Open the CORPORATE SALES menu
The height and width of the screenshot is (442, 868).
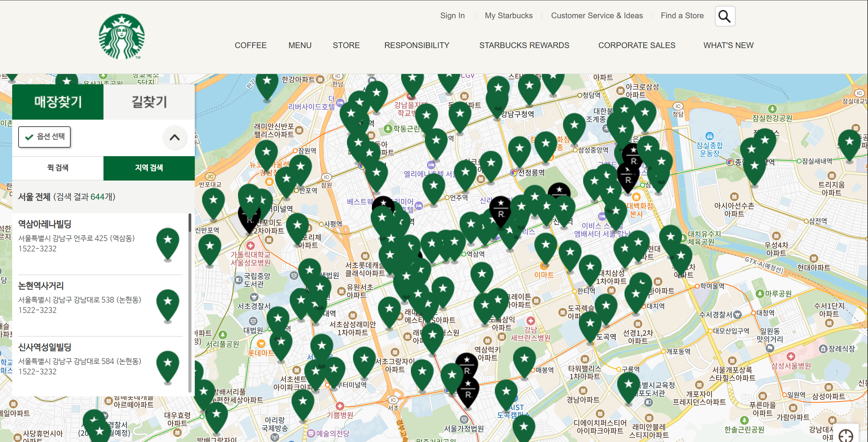point(637,46)
